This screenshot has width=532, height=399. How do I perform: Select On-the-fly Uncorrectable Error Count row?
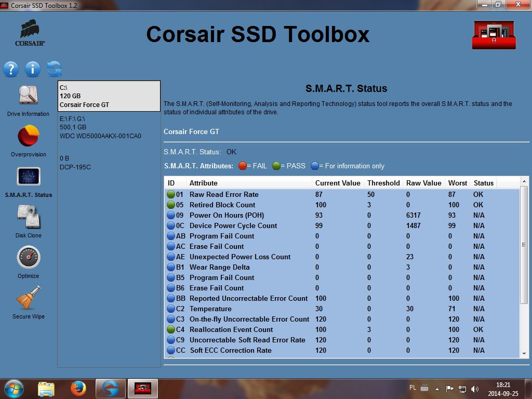pyautogui.click(x=342, y=320)
